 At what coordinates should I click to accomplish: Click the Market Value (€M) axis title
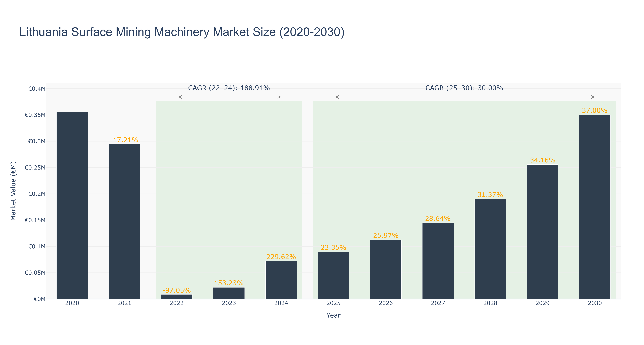13,191
